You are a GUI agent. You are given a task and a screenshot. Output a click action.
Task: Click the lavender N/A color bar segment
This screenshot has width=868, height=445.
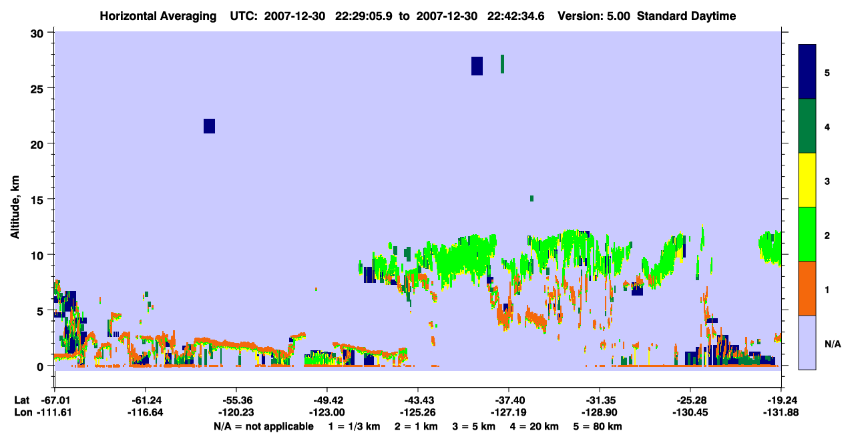click(807, 342)
